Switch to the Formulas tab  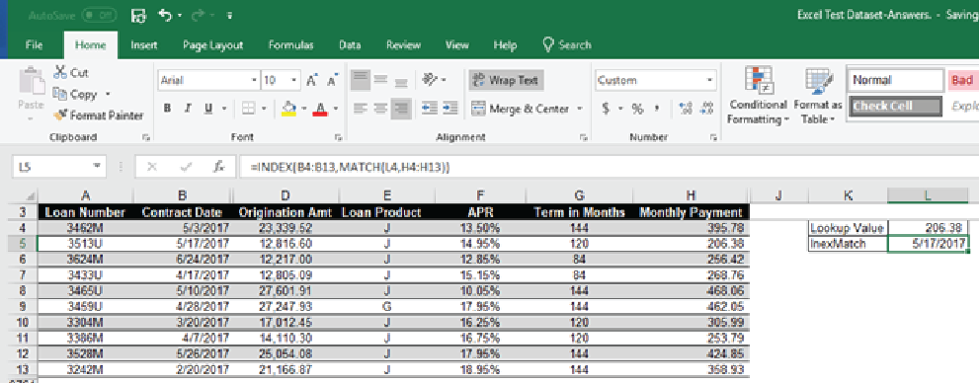290,45
